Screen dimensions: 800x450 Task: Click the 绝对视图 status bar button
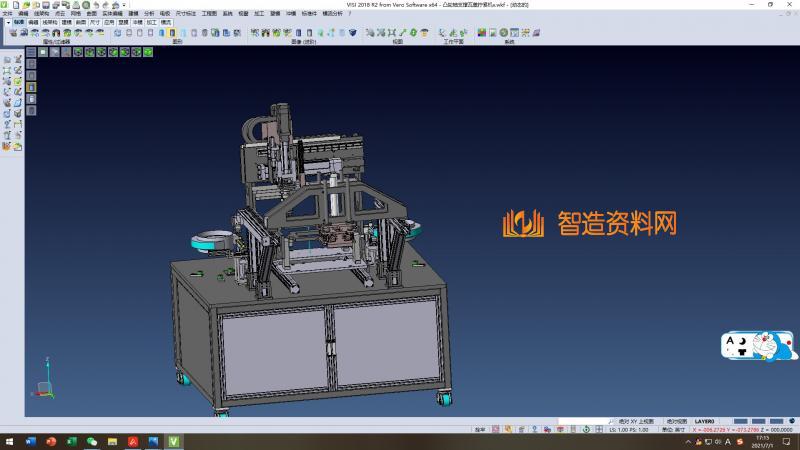point(677,421)
